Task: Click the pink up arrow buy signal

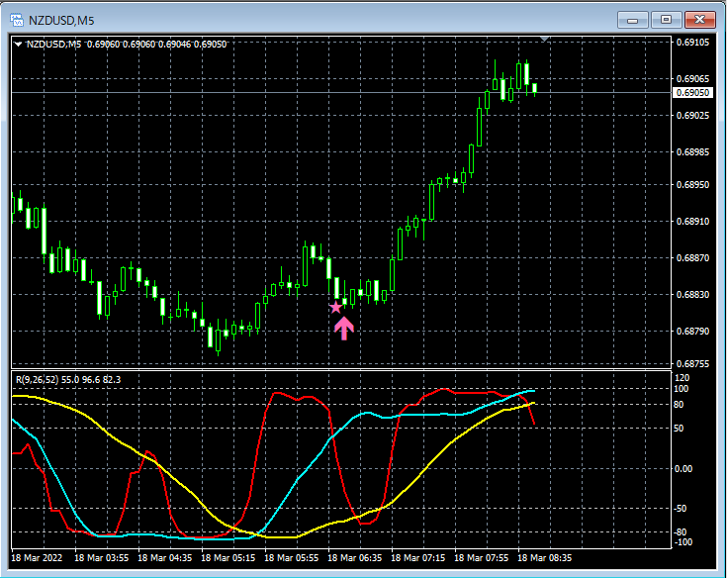Action: (344, 328)
